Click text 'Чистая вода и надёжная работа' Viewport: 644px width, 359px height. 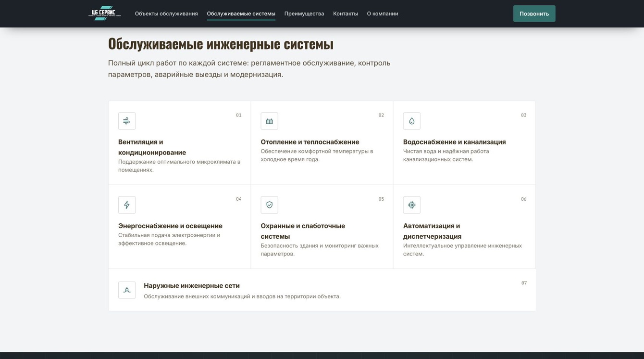(x=446, y=151)
